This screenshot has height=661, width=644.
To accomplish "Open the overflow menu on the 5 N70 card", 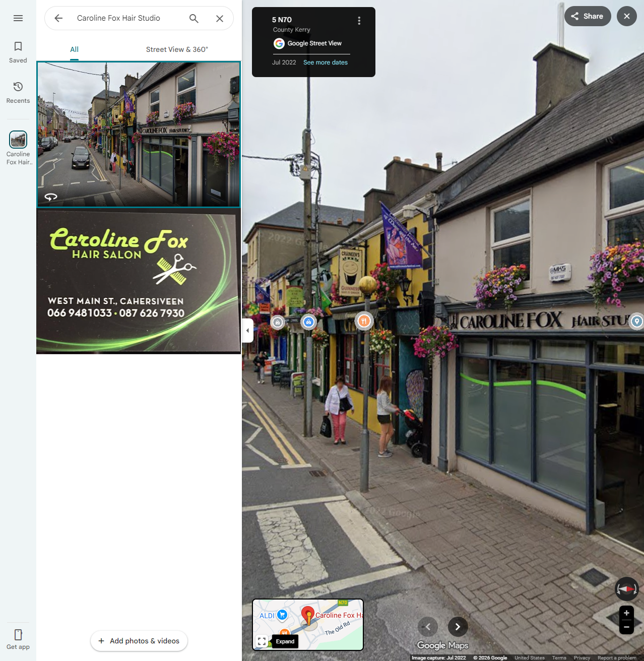I will 359,20.
